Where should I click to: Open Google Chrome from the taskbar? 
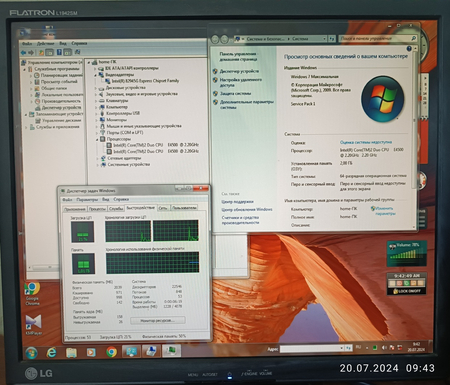111,352
